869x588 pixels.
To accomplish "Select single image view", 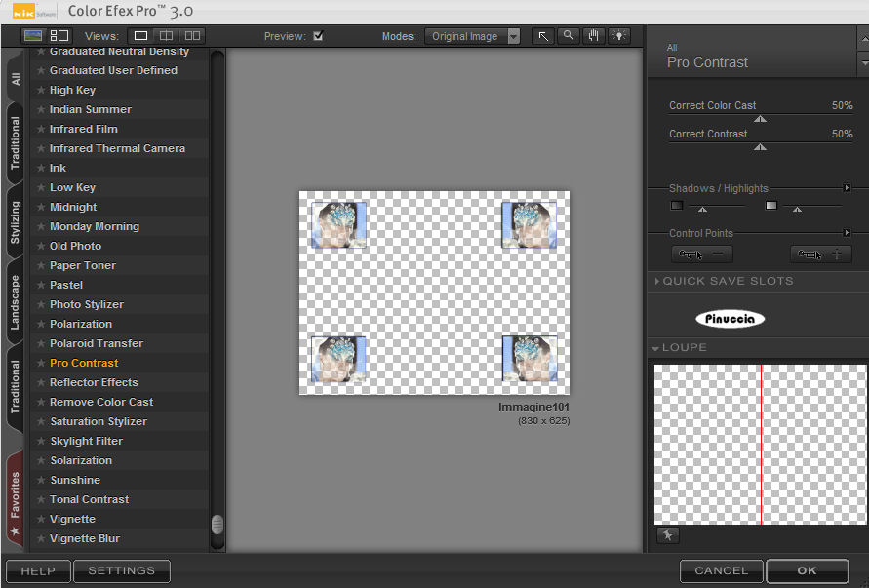I will (140, 36).
